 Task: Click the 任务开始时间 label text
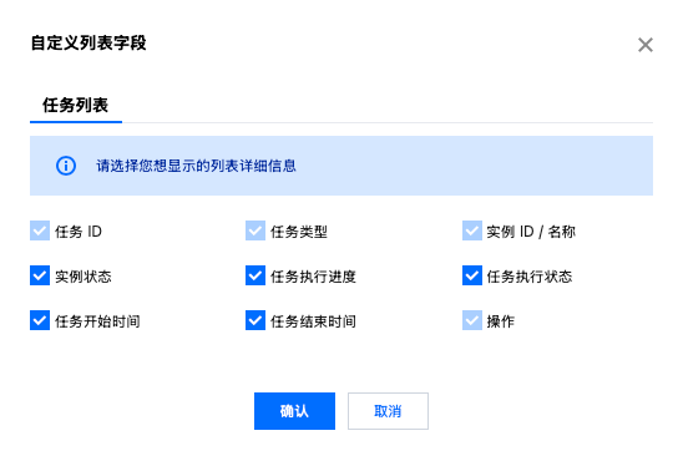coord(97,322)
